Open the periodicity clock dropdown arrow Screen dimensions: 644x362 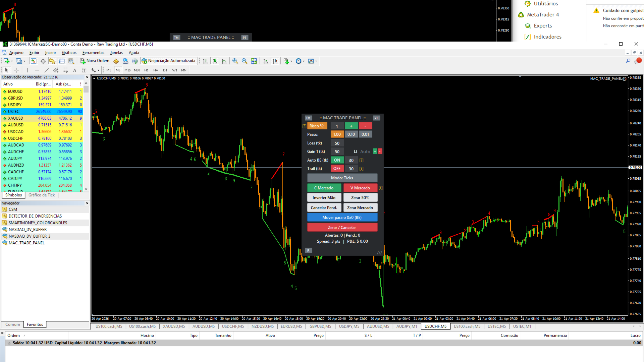pyautogui.click(x=304, y=61)
